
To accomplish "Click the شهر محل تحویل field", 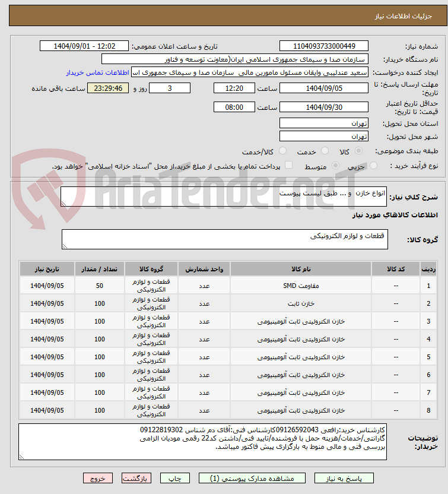I will [x=324, y=136].
